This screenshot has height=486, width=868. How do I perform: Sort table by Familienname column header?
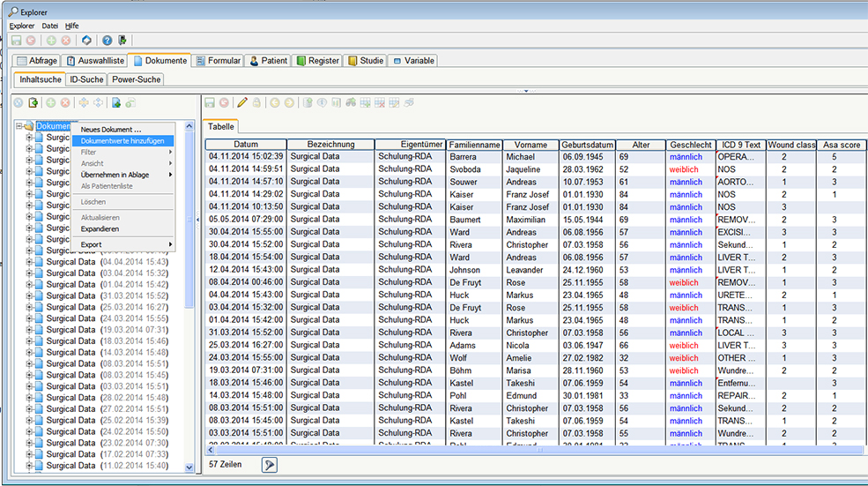[x=474, y=145]
